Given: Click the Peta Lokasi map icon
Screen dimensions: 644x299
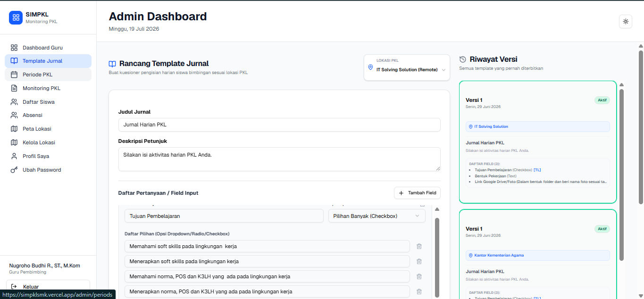Looking at the screenshot, I should tap(14, 129).
